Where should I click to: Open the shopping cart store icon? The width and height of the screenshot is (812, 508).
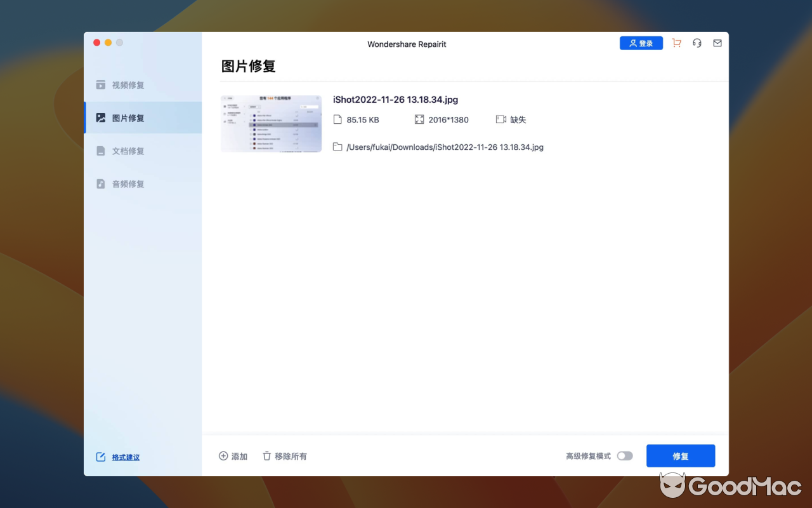pos(676,43)
